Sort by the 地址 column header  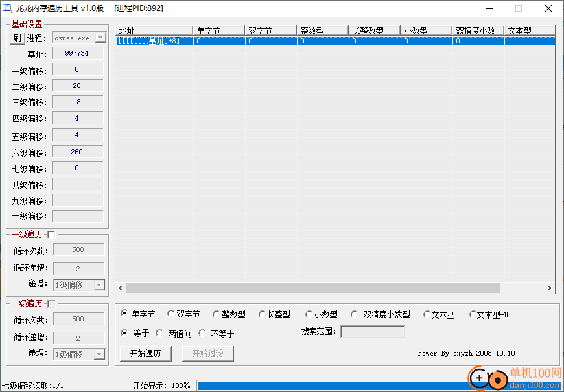(x=154, y=30)
